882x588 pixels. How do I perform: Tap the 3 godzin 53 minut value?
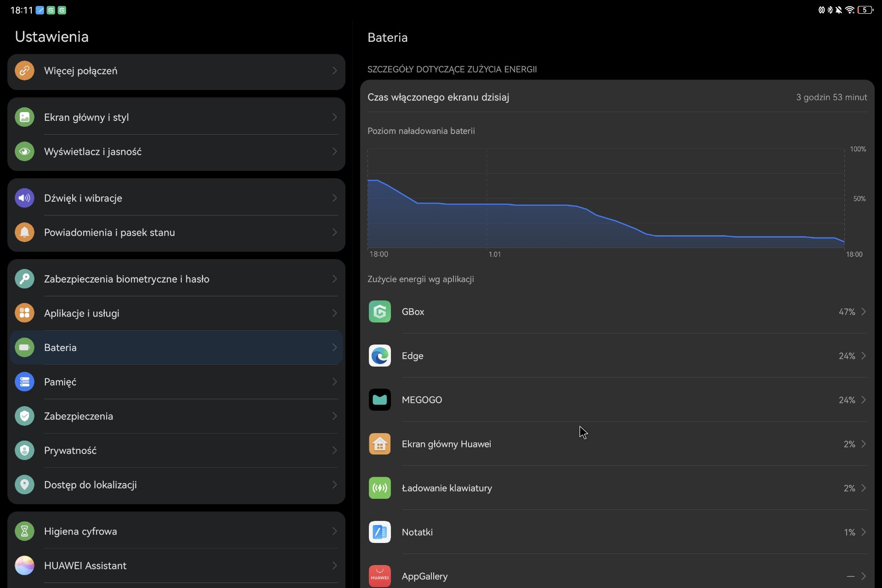click(831, 97)
